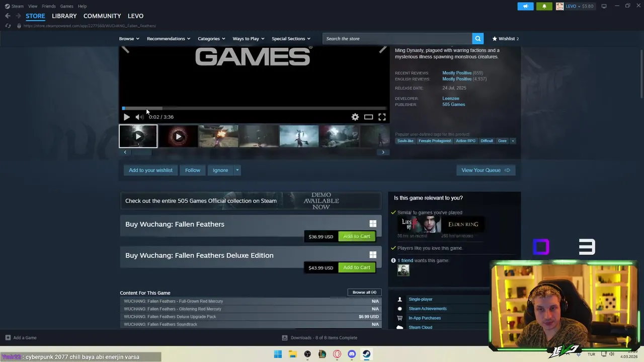The height and width of the screenshot is (362, 644).
Task: Select the Action RPG tag
Action: pyautogui.click(x=465, y=141)
